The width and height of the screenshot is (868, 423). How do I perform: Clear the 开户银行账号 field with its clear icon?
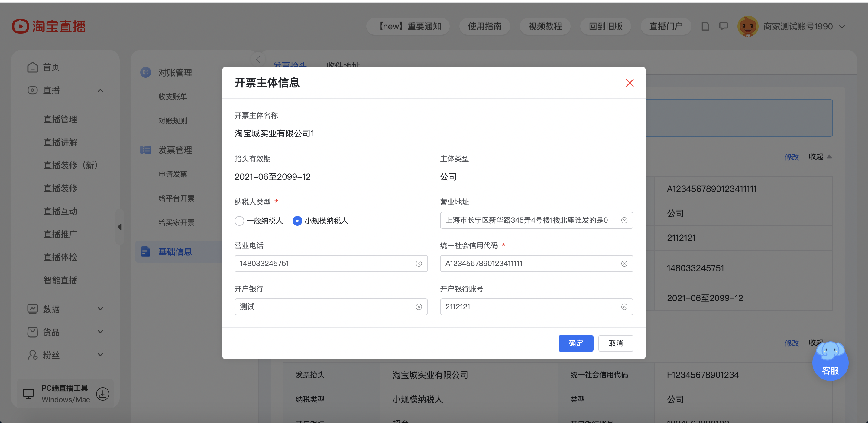(x=624, y=307)
